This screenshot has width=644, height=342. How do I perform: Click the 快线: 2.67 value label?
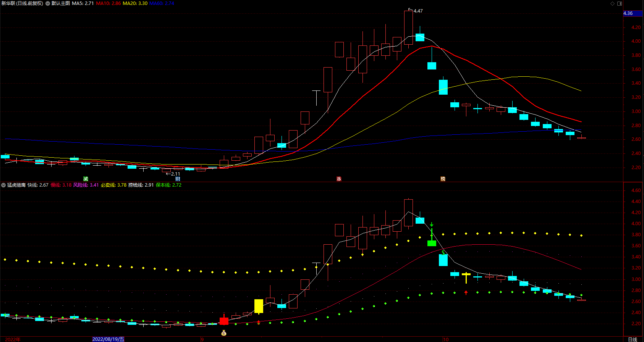(x=38, y=185)
